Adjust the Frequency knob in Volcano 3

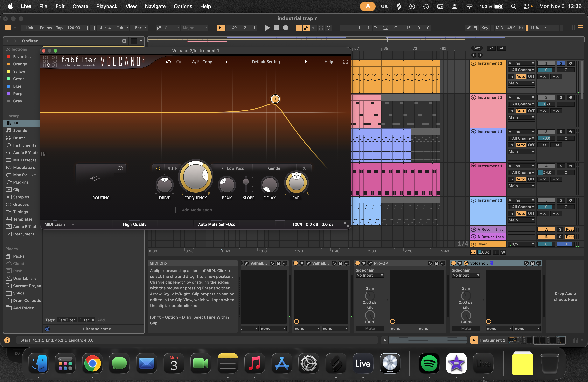click(x=195, y=177)
